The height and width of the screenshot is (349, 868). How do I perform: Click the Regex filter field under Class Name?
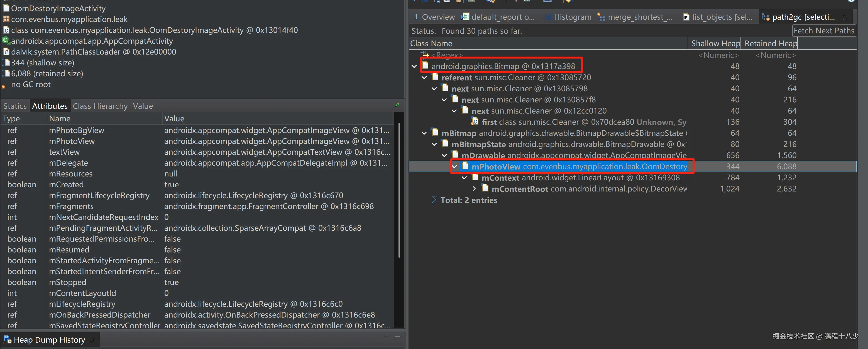(x=447, y=55)
